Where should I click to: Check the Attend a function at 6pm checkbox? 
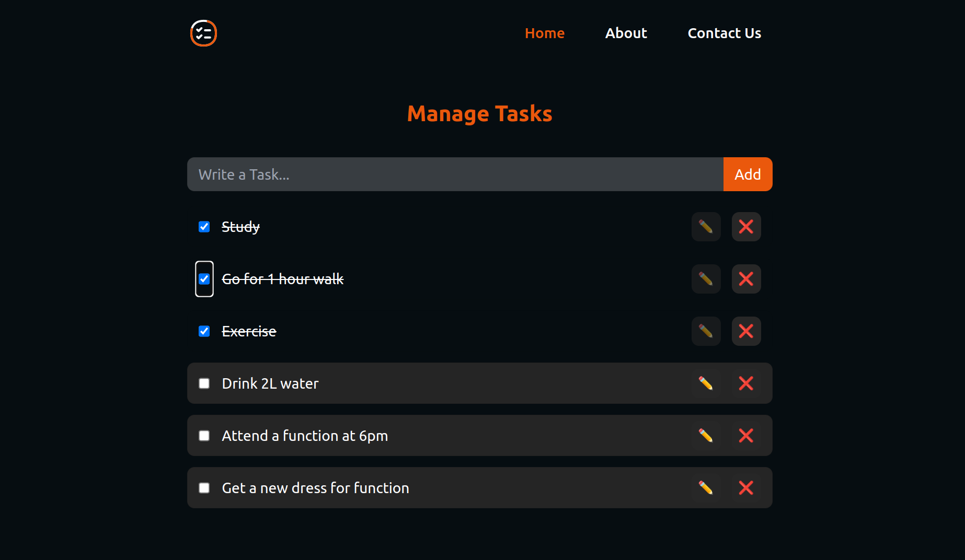(x=204, y=436)
